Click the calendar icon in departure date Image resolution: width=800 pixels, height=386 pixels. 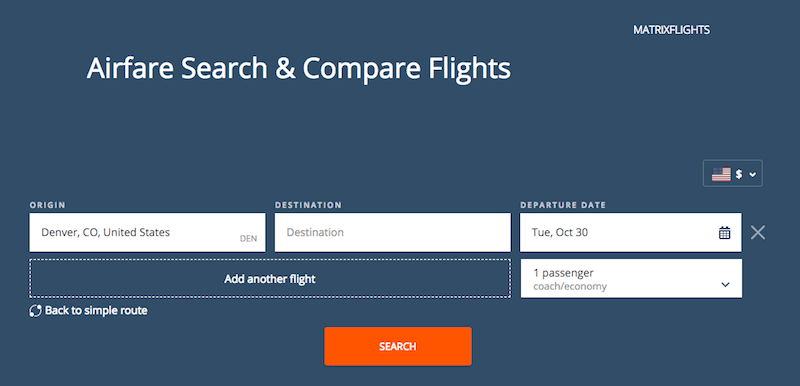pos(724,233)
